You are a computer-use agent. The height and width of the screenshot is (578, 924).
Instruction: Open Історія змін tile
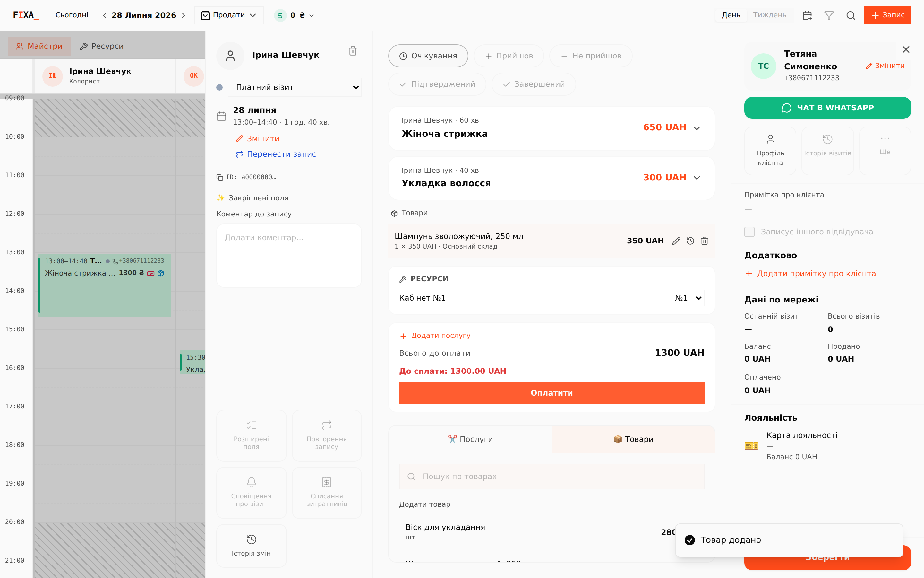pos(251,546)
